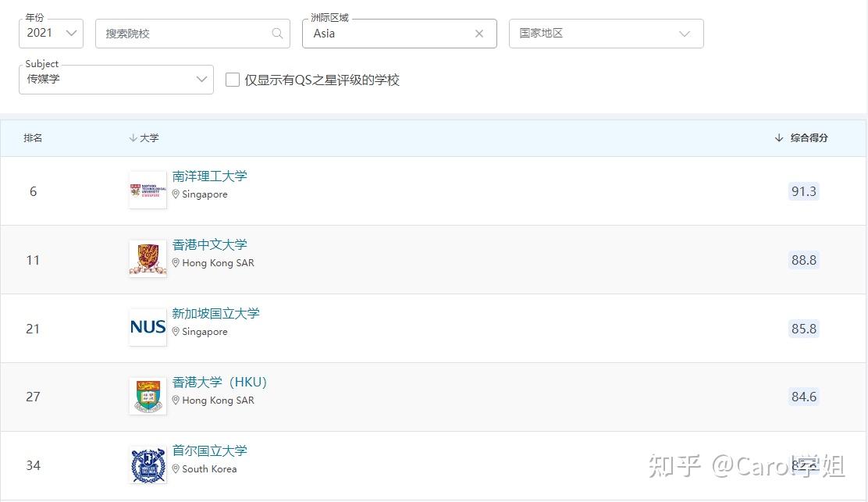The height and width of the screenshot is (502, 868).
Task: Click rank number 34
Action: [34, 465]
